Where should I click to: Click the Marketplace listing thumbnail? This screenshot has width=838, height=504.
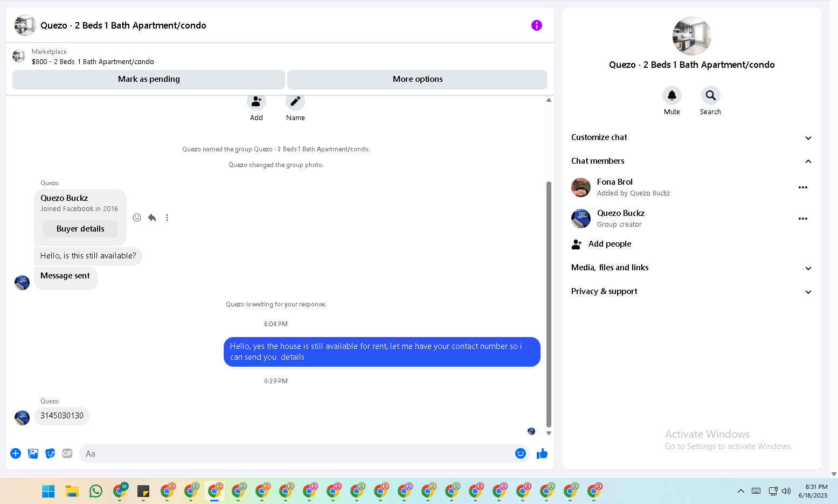pyautogui.click(x=19, y=56)
